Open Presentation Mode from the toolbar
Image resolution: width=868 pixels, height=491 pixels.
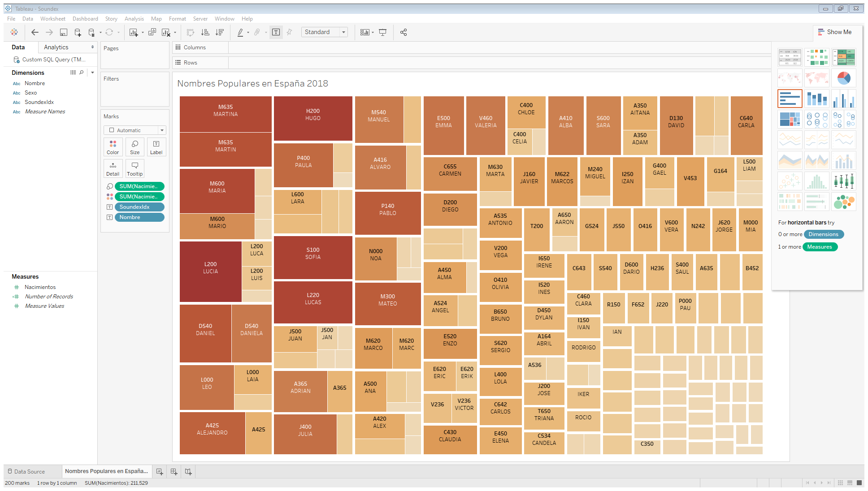coord(382,32)
